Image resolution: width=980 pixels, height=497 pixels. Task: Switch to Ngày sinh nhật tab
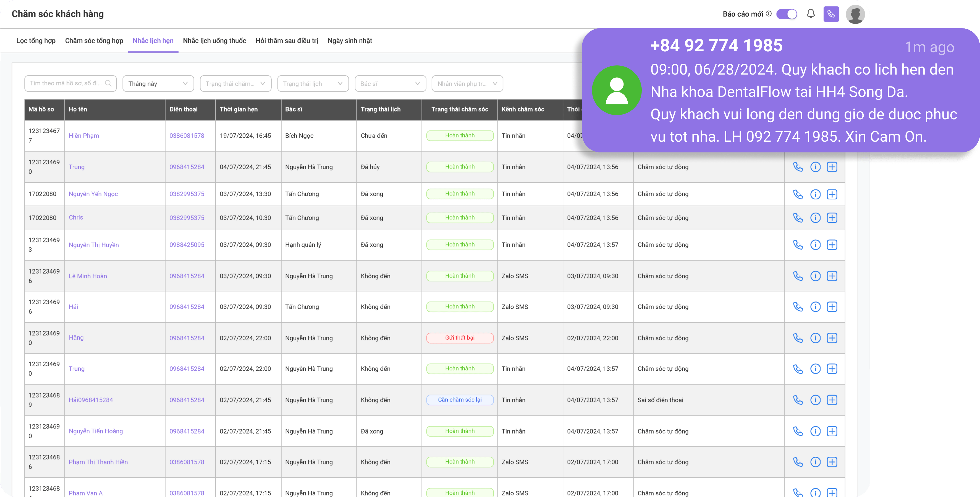(350, 41)
